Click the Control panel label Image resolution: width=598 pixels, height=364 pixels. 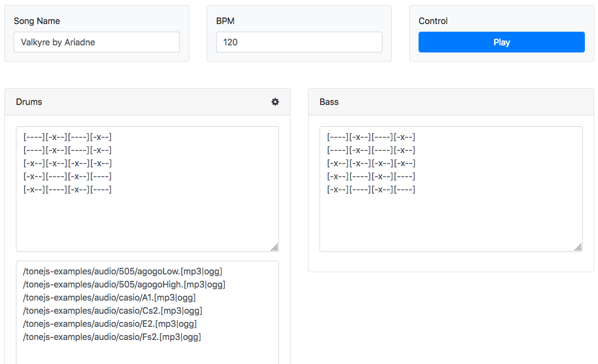(433, 21)
